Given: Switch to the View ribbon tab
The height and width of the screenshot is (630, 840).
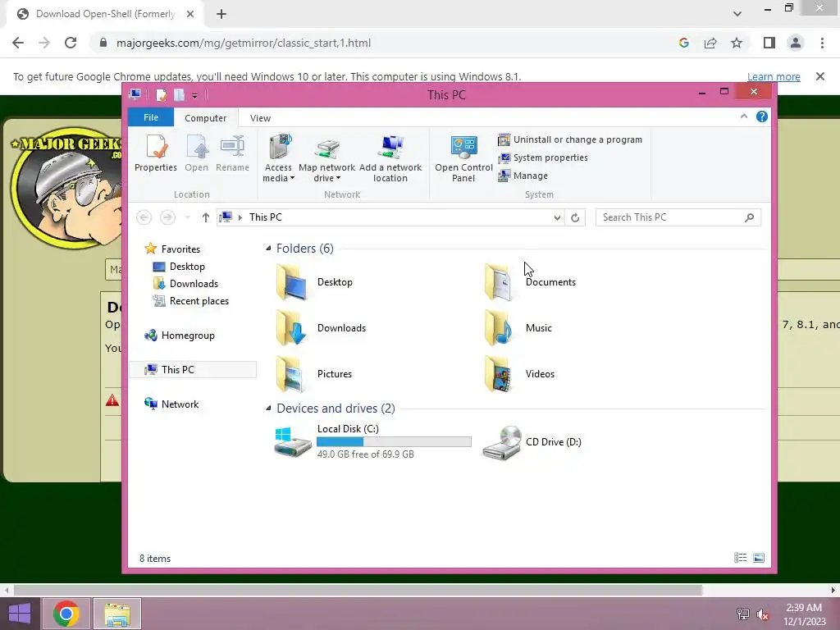Looking at the screenshot, I should click(260, 118).
